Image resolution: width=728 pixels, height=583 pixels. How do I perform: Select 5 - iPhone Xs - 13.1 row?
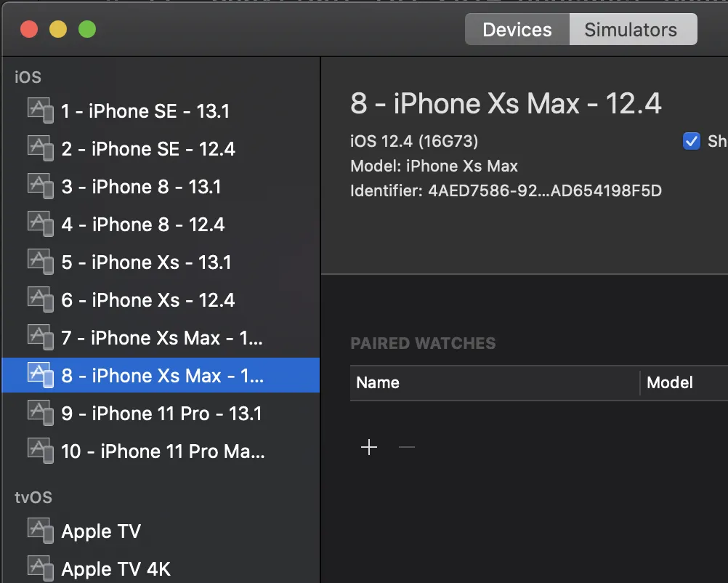pyautogui.click(x=161, y=262)
